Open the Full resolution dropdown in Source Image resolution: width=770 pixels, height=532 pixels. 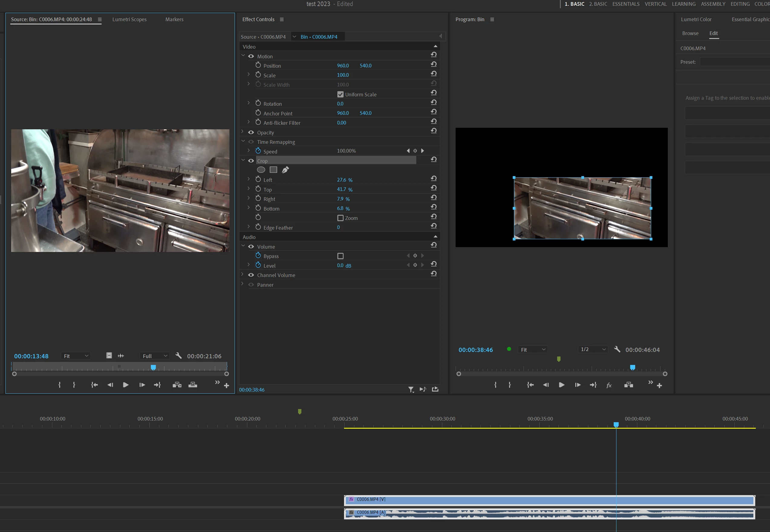[x=155, y=356]
